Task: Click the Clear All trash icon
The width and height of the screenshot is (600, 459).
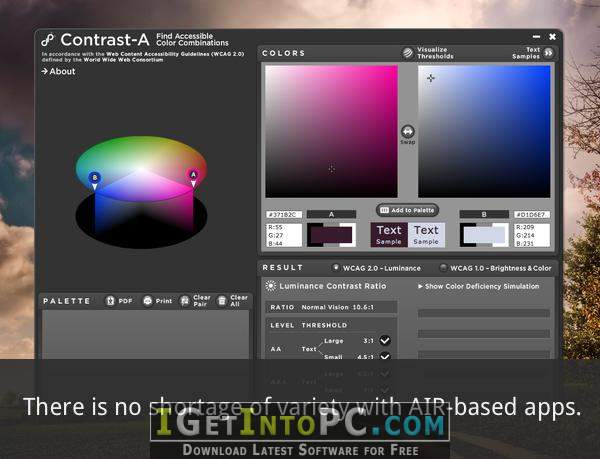Action: click(x=222, y=301)
